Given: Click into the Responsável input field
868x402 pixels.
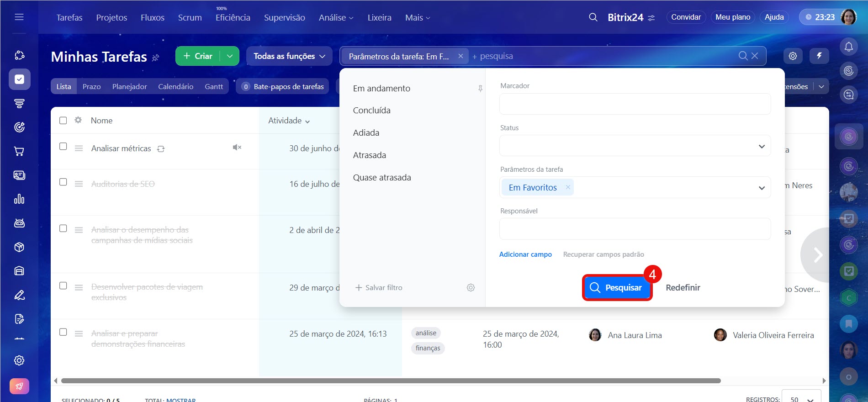Looking at the screenshot, I should pos(635,229).
